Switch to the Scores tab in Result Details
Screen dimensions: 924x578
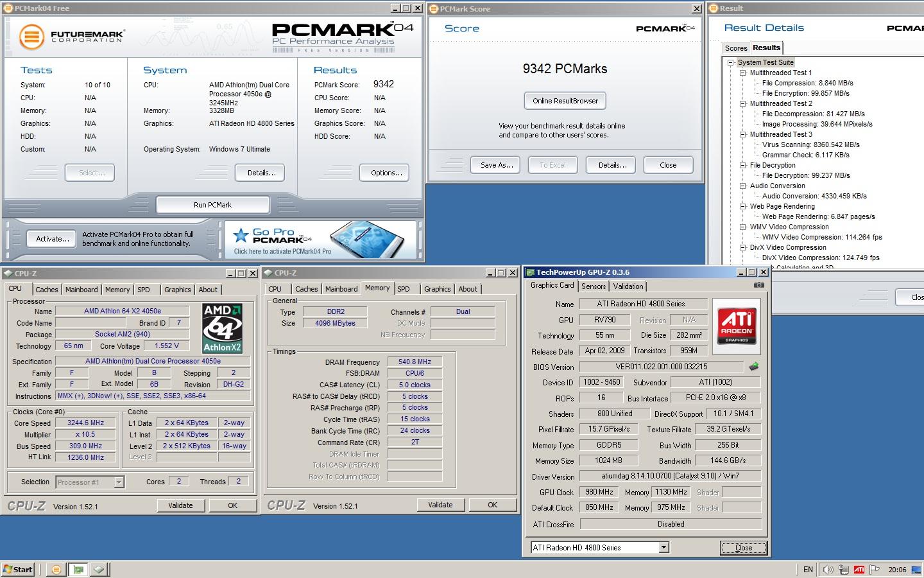coord(735,48)
